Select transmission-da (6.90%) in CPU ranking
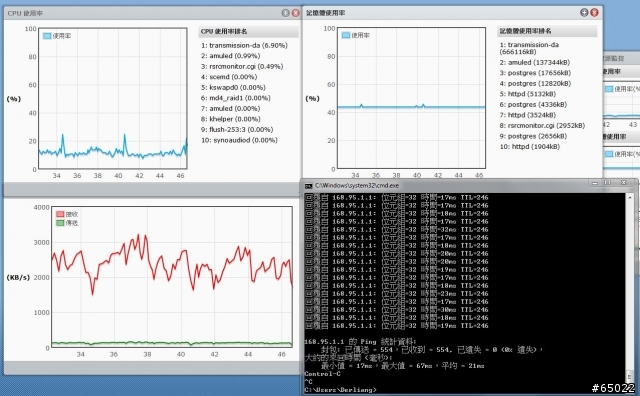Image resolution: width=640 pixels, height=396 pixels. coord(244,45)
